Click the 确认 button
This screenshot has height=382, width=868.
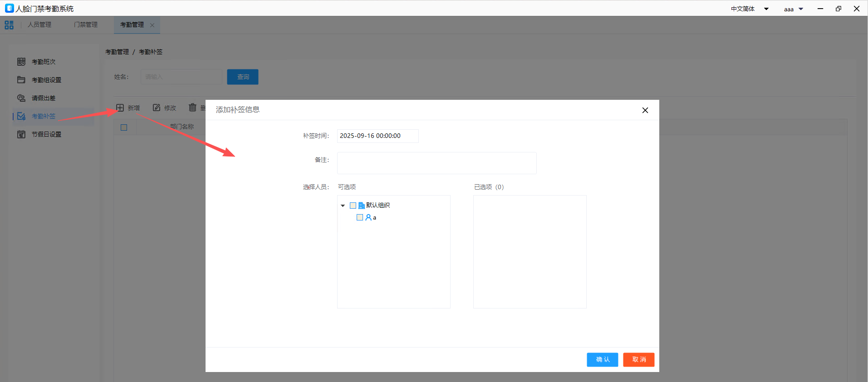pyautogui.click(x=602, y=359)
